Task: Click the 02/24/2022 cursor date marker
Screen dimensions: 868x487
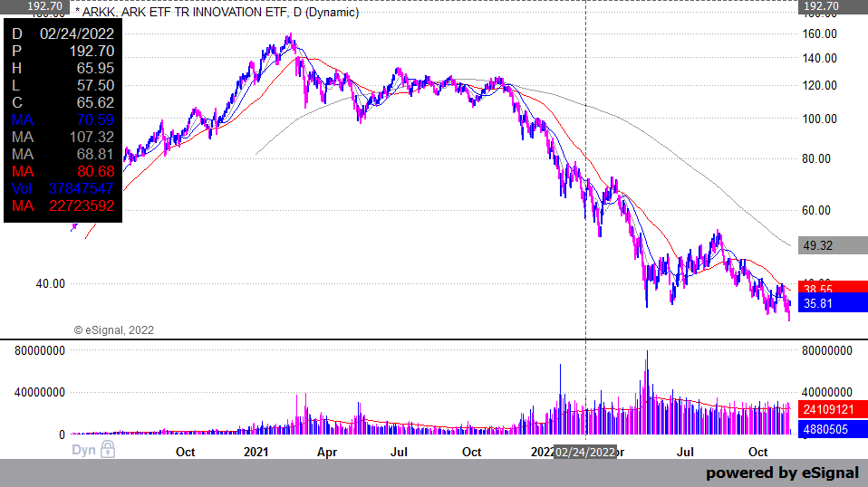Action: (585, 453)
